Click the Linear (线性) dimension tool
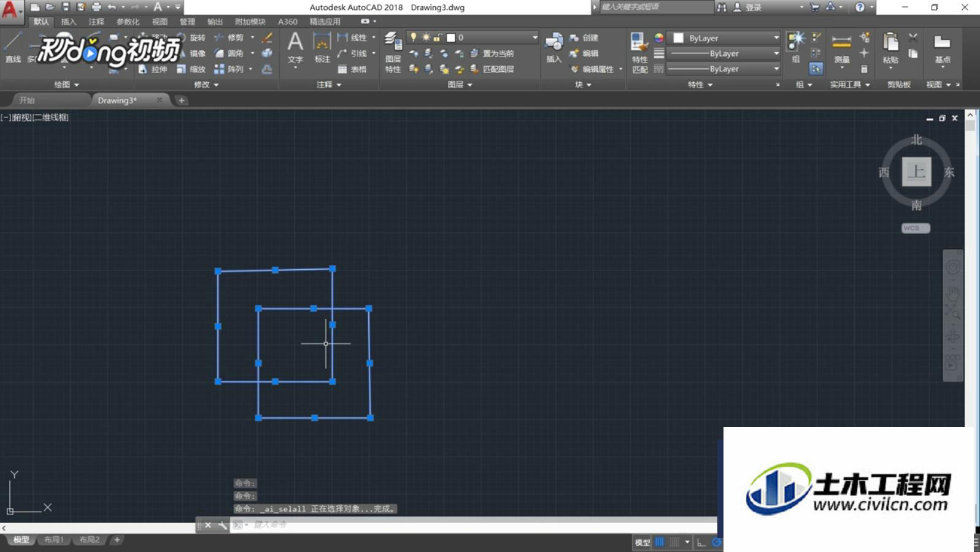This screenshot has width=980, height=552. 352,38
